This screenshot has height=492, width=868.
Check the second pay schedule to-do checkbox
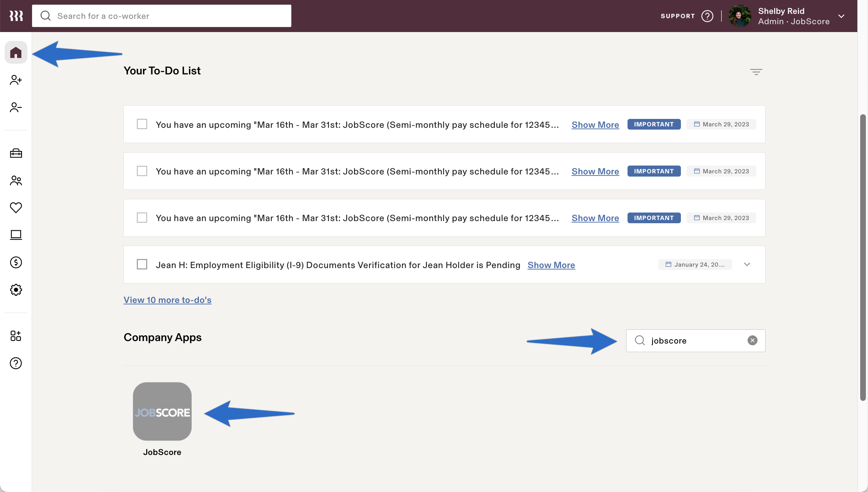pyautogui.click(x=142, y=171)
